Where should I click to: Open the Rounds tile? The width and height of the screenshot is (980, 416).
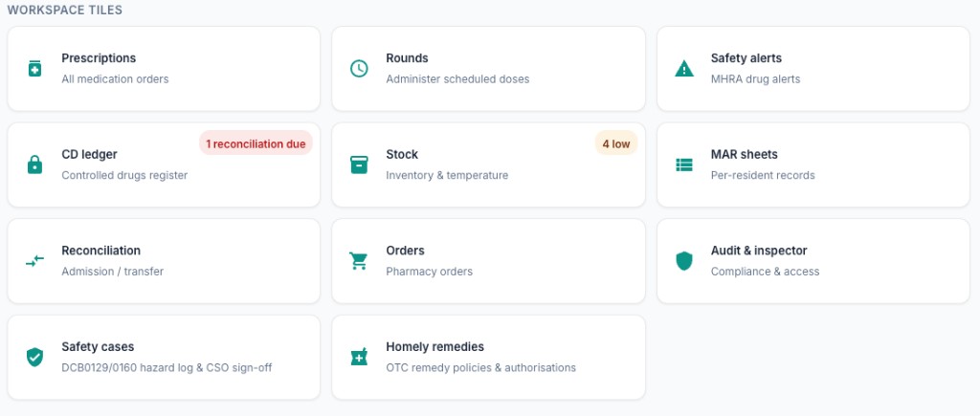tap(488, 69)
